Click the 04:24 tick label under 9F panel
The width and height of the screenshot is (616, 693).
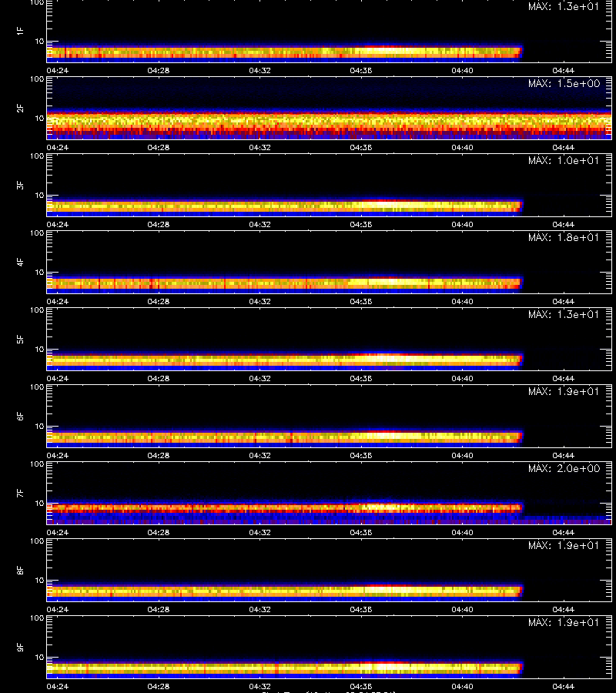tap(58, 686)
